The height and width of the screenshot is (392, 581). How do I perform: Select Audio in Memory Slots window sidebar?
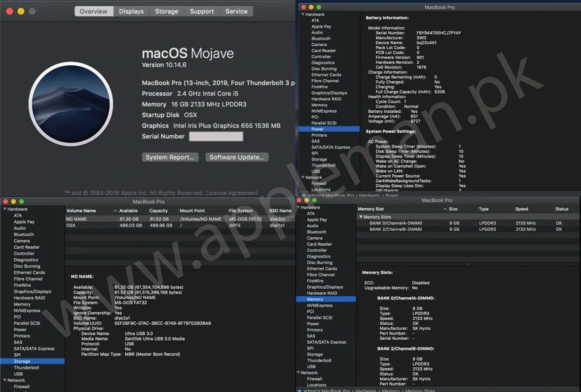[312, 226]
